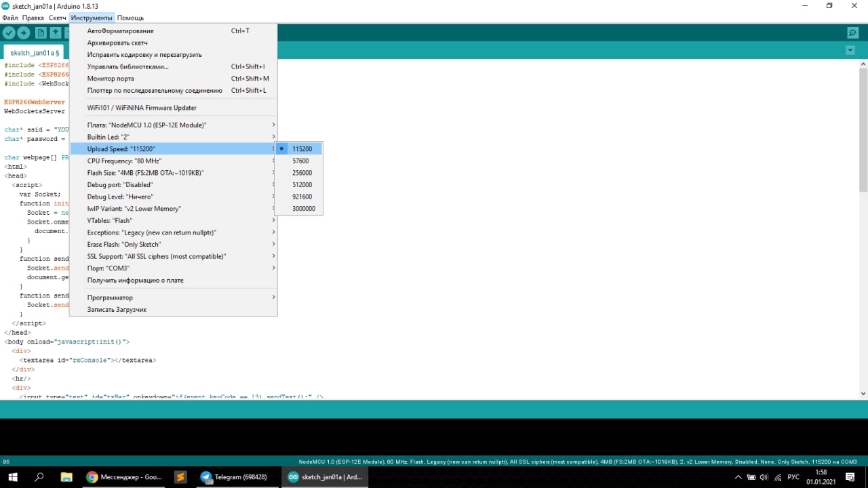Click the "<body onload=" code line
The image size is (868, 488).
click(66, 342)
